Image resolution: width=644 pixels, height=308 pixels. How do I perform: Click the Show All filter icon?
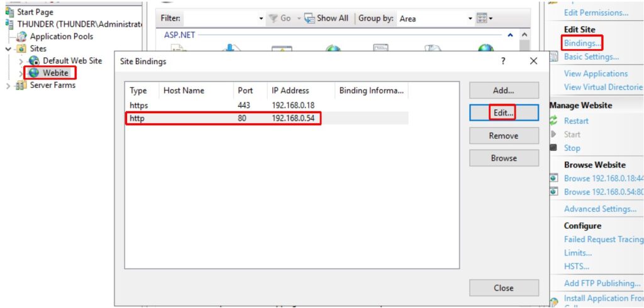pyautogui.click(x=309, y=18)
